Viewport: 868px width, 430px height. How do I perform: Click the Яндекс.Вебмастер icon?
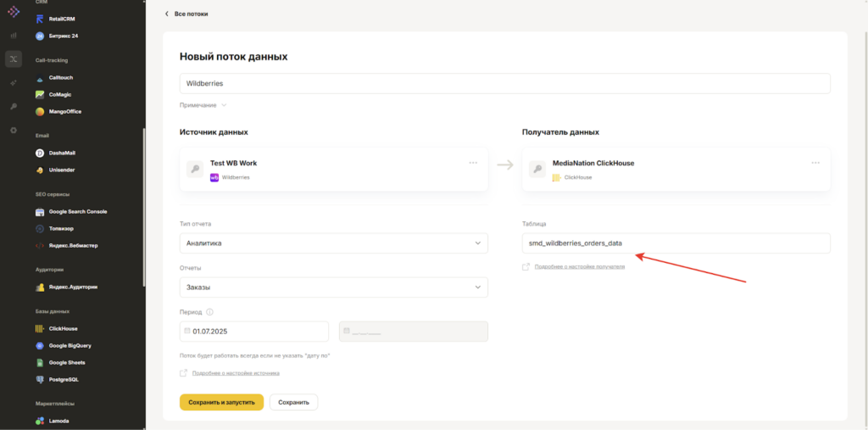40,245
